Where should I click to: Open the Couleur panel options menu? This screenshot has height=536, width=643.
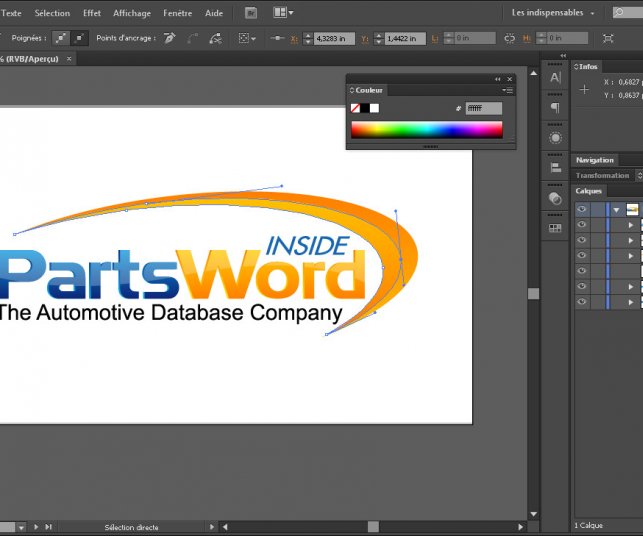coord(507,90)
